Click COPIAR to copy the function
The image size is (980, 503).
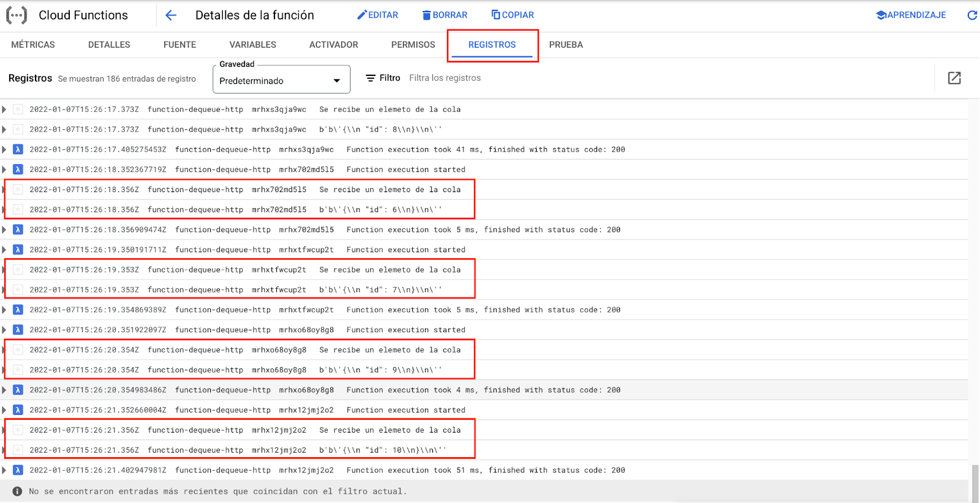click(x=513, y=15)
